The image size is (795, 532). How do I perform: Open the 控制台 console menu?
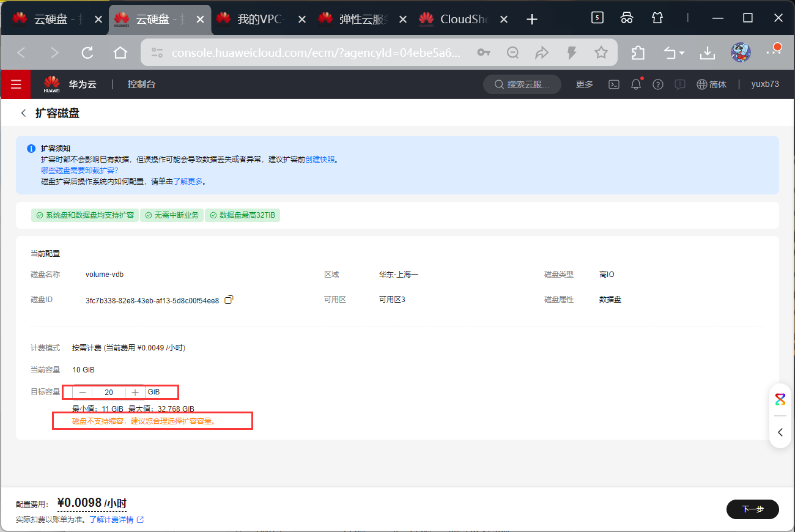point(141,84)
